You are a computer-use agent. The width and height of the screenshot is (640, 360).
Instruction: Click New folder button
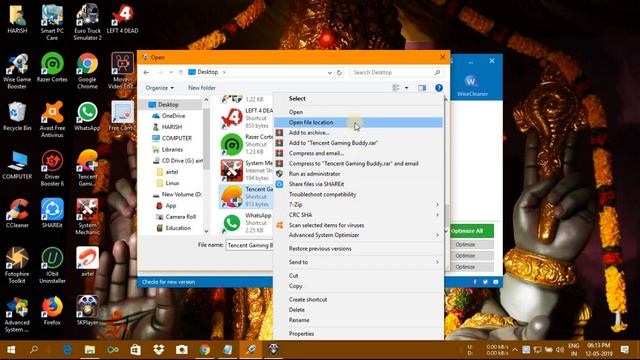(202, 88)
